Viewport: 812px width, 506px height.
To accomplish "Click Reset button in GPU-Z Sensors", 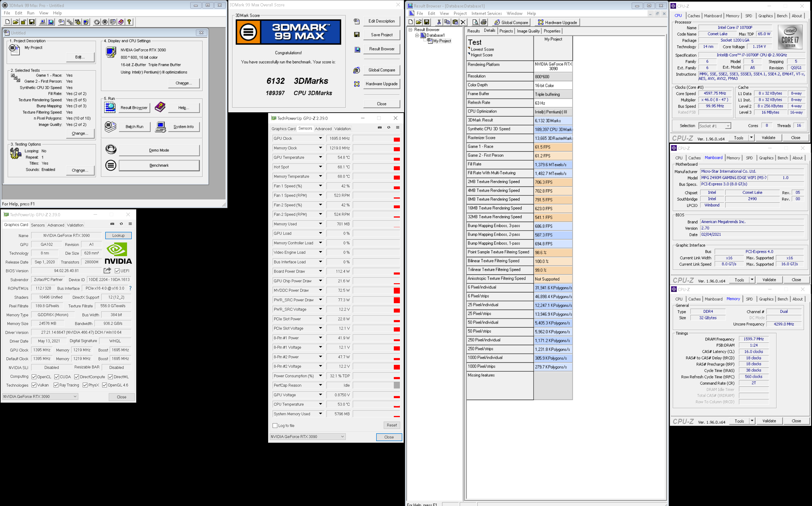I will [391, 425].
